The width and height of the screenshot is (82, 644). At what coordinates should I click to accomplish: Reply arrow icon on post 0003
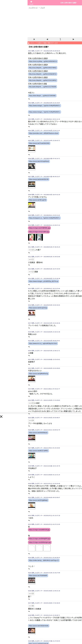tap(29, 127)
